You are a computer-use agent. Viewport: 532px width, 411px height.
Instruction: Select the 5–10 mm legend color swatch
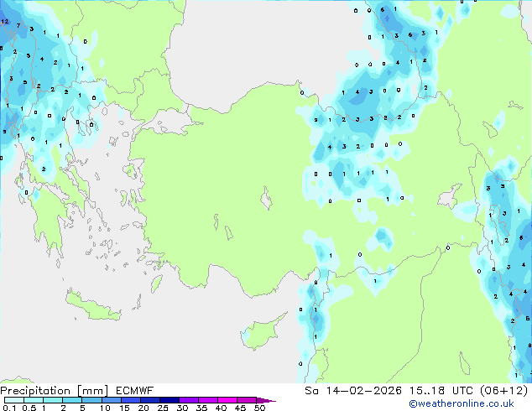pos(91,400)
